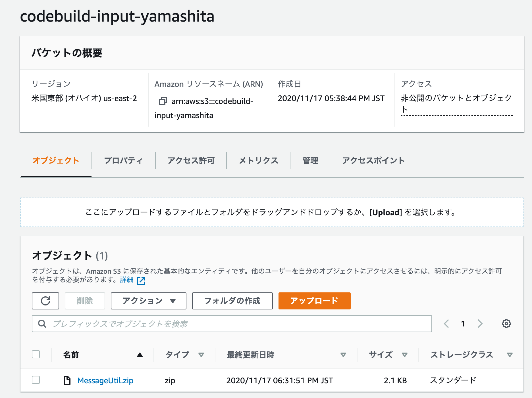Click page number 1 in pagination
Image resolution: width=532 pixels, height=398 pixels.
pos(463,324)
